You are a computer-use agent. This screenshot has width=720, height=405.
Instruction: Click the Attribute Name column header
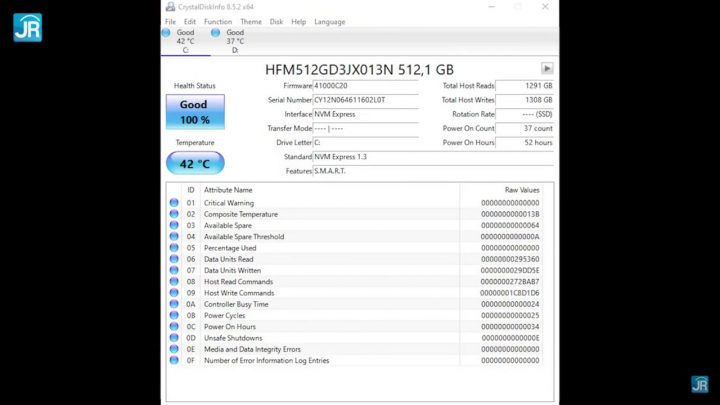(330, 190)
